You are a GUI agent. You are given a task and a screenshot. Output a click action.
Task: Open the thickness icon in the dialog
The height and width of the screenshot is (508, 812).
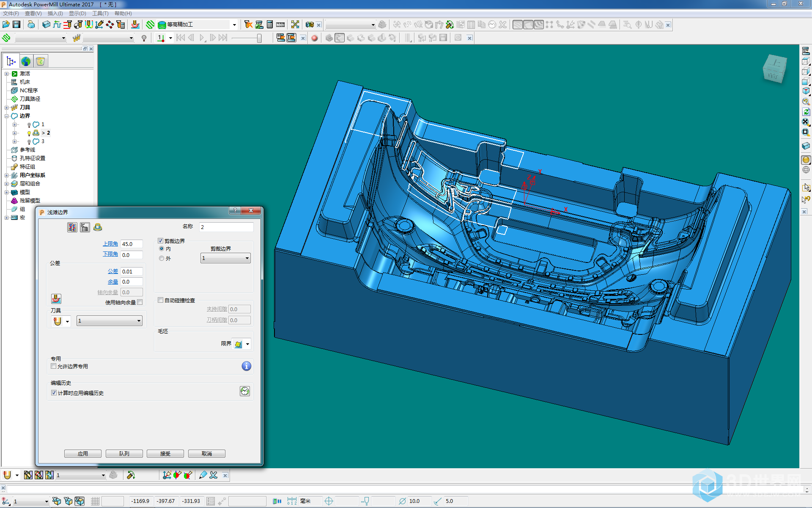tap(56, 299)
